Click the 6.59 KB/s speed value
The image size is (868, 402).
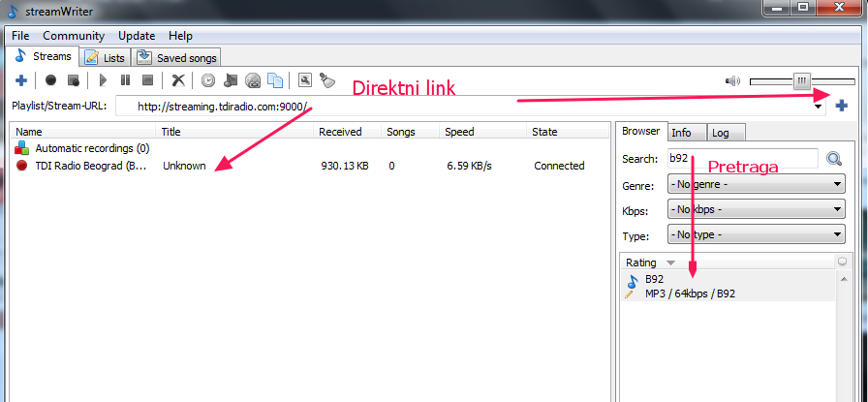[x=470, y=166]
